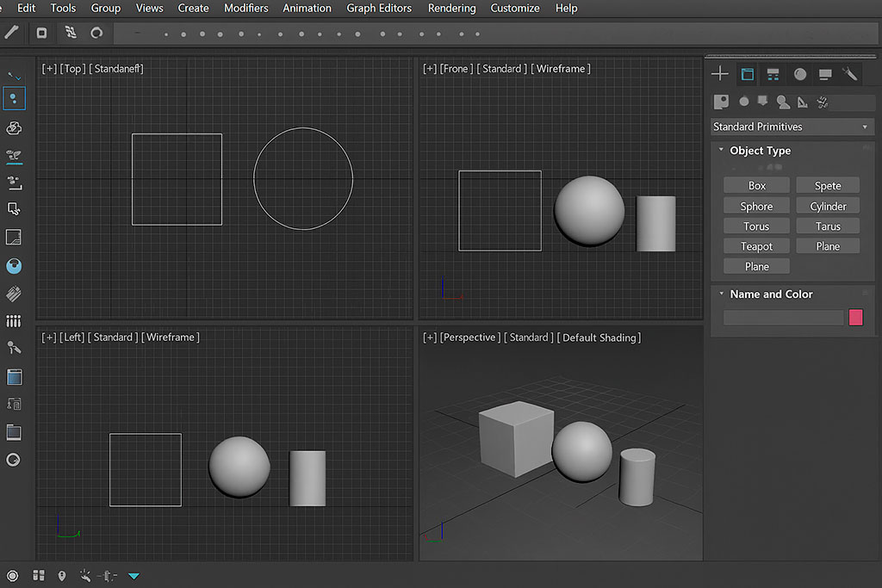Click the Cylinder primitive button
The image size is (882, 588).
[x=828, y=207]
